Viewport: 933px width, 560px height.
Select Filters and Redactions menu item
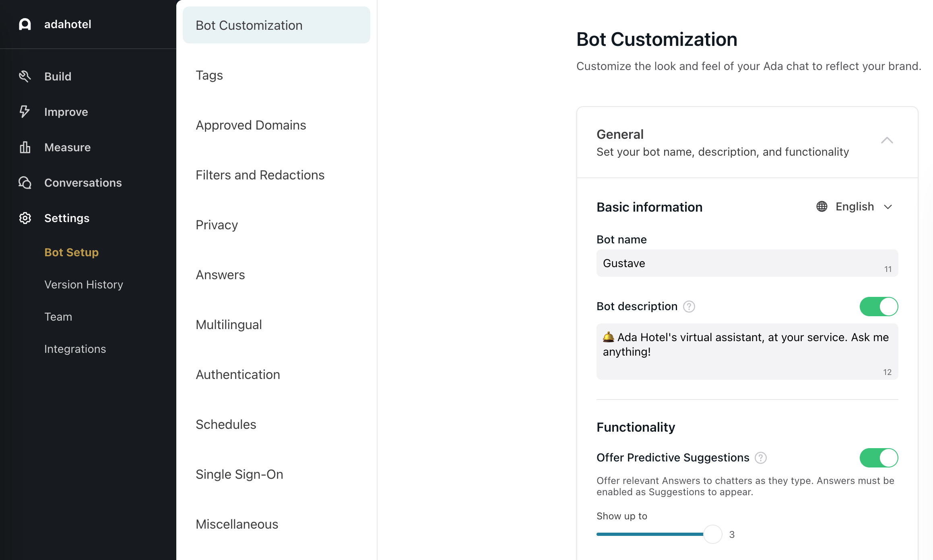pos(260,175)
